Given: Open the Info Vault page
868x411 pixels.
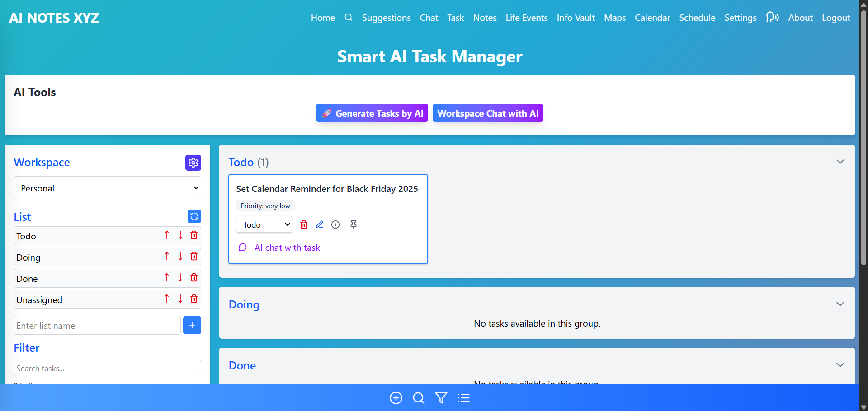Looking at the screenshot, I should pos(576,18).
